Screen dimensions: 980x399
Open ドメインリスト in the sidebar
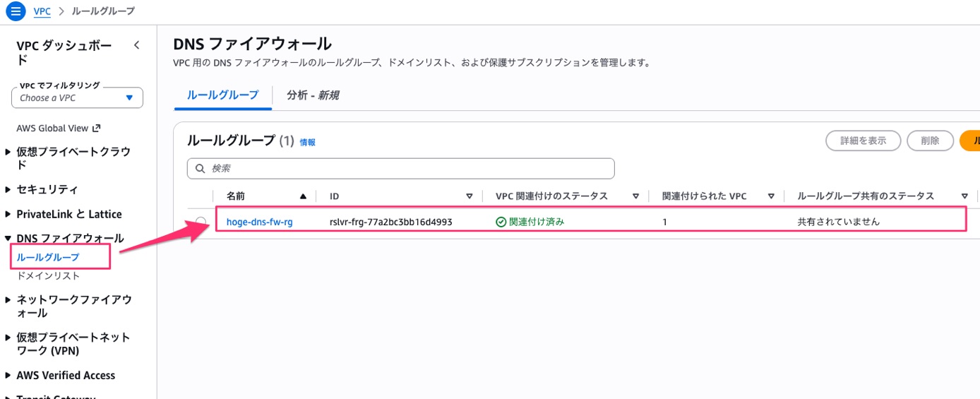point(48,275)
